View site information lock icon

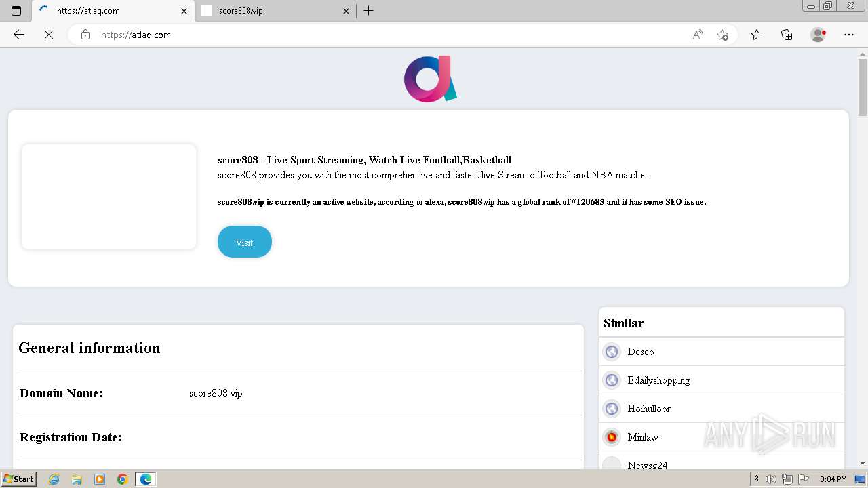(x=85, y=35)
